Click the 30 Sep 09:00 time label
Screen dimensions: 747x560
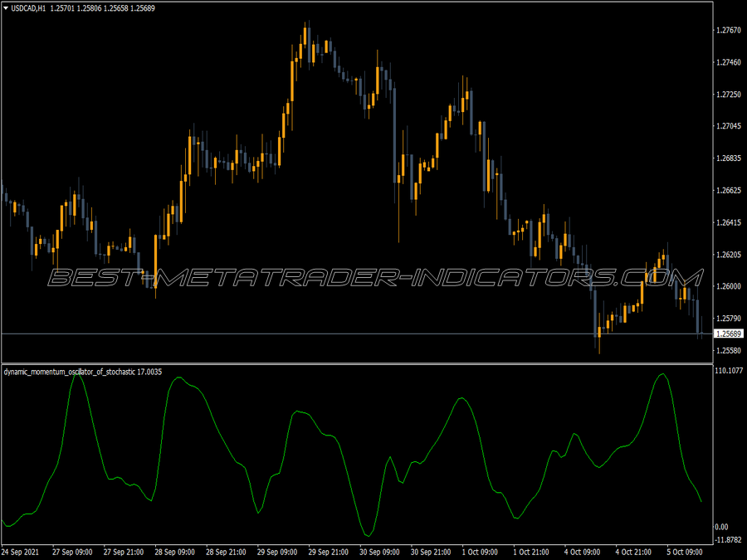pos(379,552)
